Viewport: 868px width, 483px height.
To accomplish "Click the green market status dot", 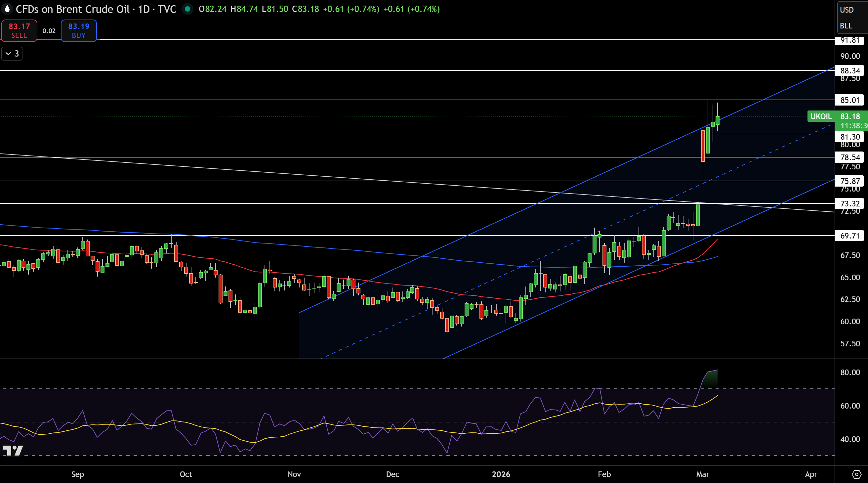I will click(187, 9).
